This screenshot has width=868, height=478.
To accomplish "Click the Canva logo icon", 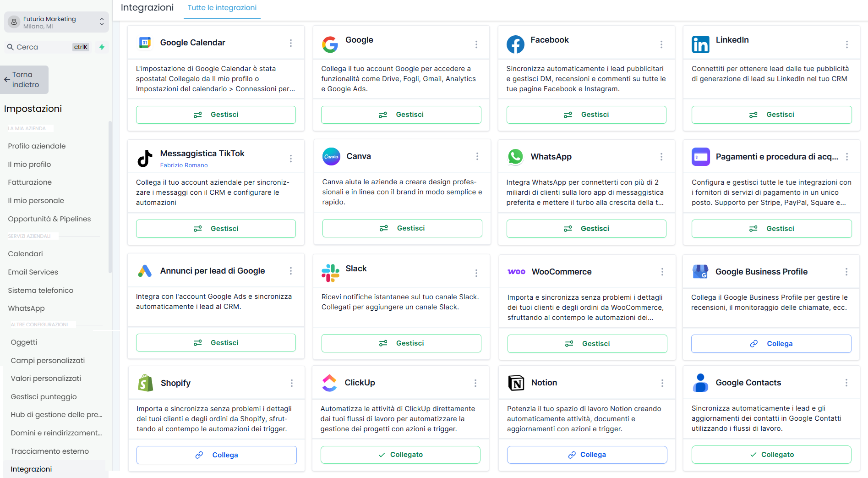I will click(x=331, y=156).
